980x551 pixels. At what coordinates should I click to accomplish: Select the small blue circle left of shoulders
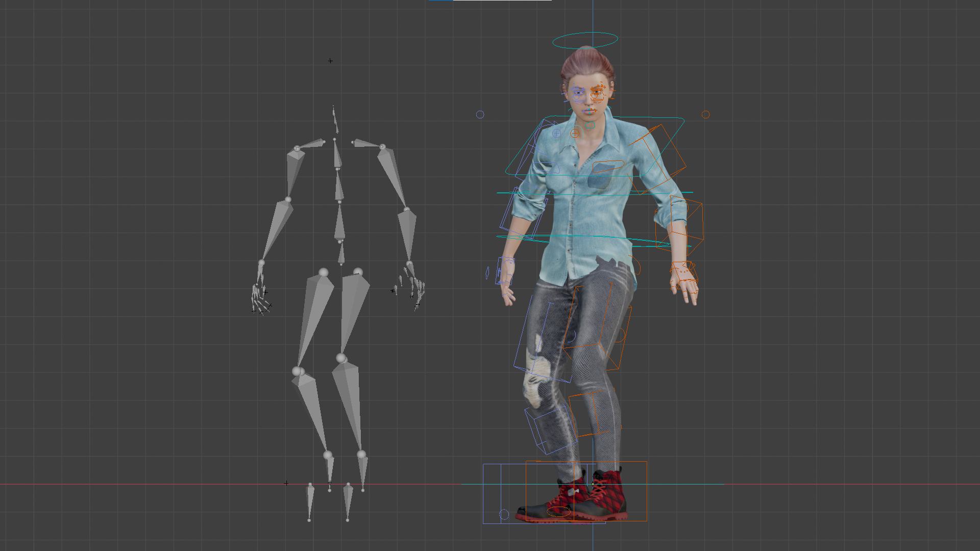pos(480,114)
